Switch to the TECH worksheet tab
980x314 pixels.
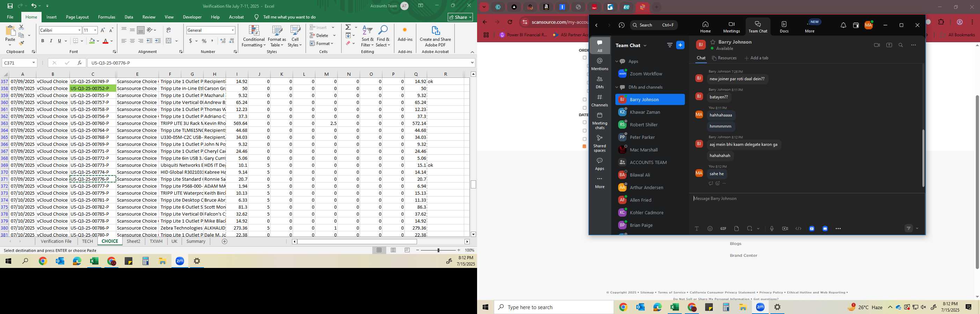pyautogui.click(x=87, y=241)
